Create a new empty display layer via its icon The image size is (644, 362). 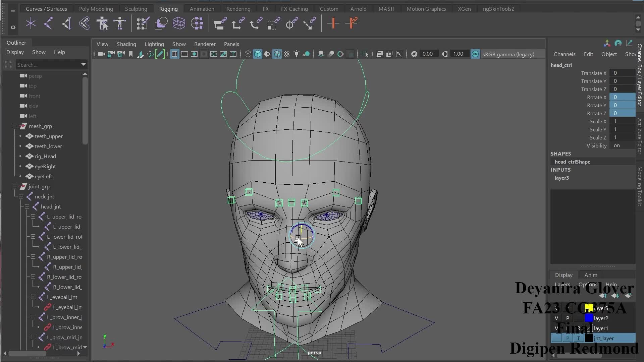[x=628, y=296]
